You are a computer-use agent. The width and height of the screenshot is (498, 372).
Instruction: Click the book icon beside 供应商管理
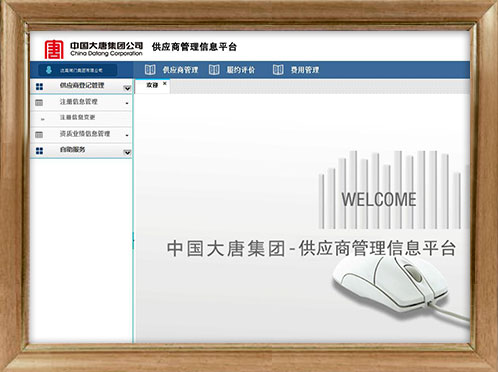150,70
